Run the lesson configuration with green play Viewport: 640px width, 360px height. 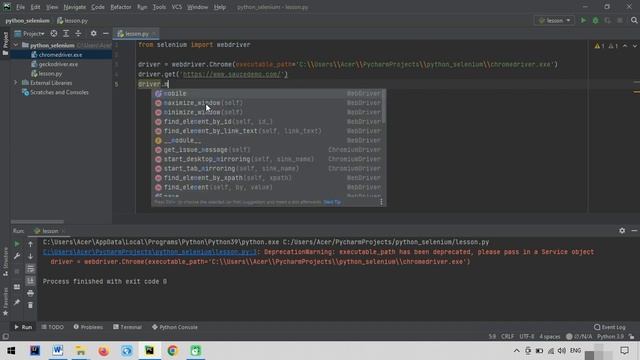click(583, 20)
